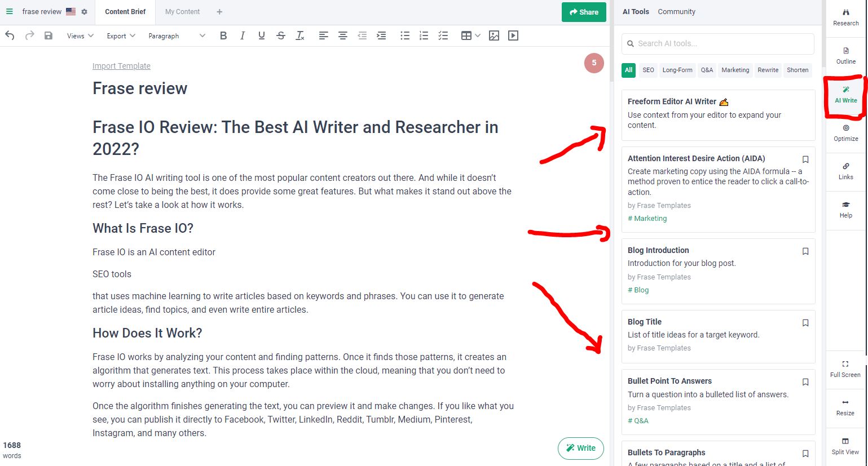Toggle strikethrough formatting

281,35
